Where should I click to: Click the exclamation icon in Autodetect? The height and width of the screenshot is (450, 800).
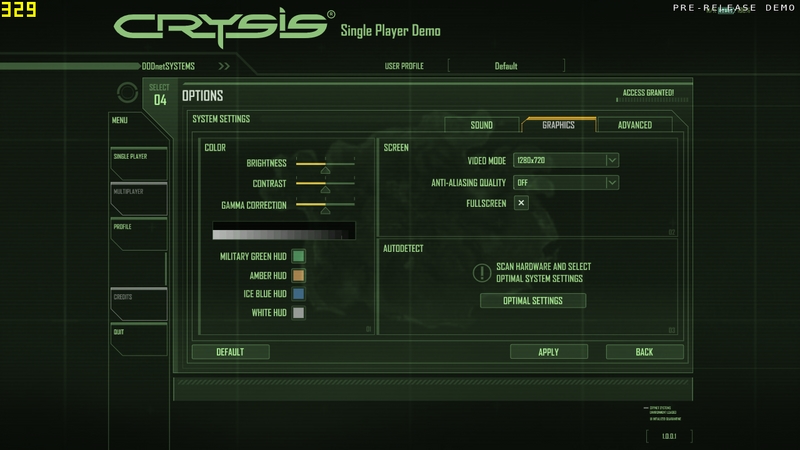(x=482, y=272)
